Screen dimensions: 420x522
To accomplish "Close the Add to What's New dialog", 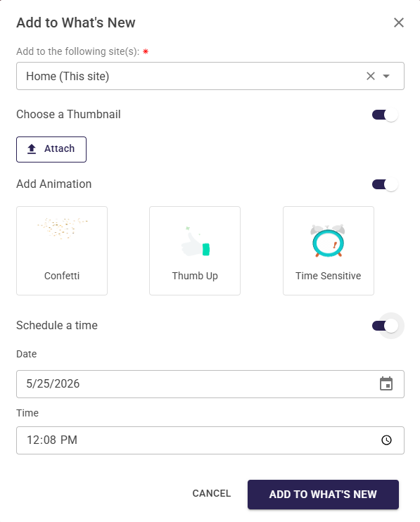I will coord(399,23).
